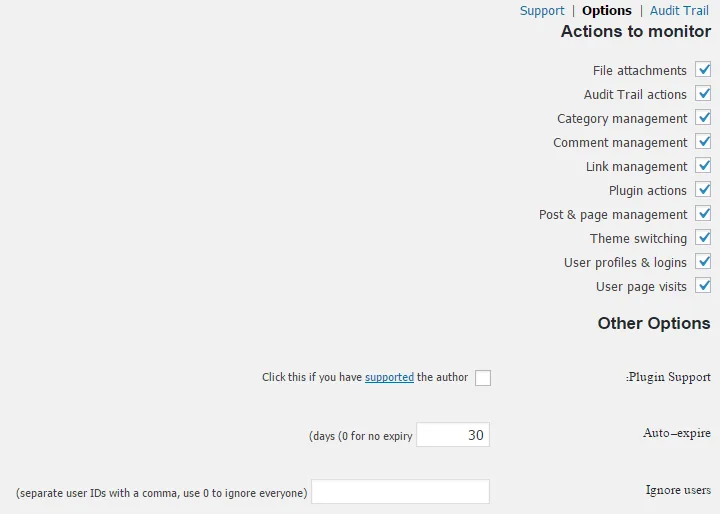Click the 'Plugin Support' label
This screenshot has width=720, height=514.
[668, 377]
